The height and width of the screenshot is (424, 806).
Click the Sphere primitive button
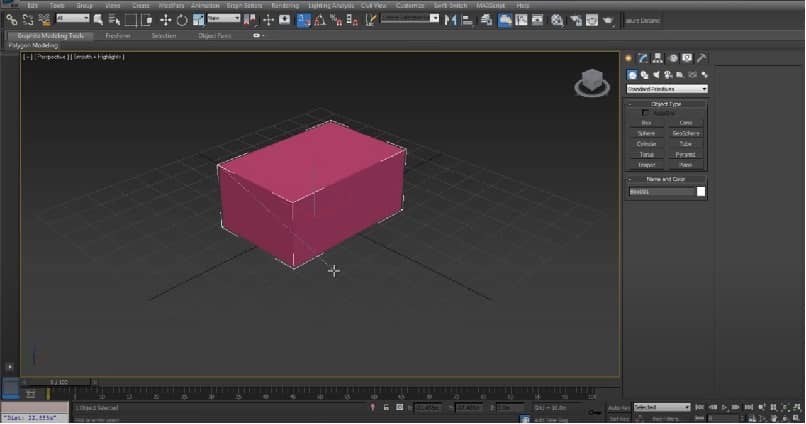pos(646,133)
